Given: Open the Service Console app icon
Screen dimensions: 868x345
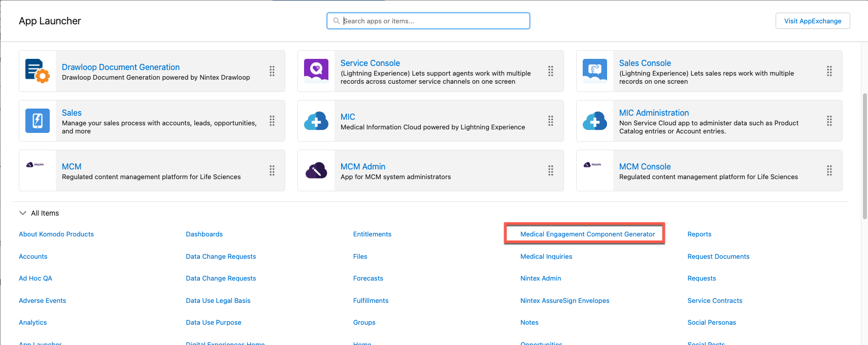Looking at the screenshot, I should coord(316,71).
